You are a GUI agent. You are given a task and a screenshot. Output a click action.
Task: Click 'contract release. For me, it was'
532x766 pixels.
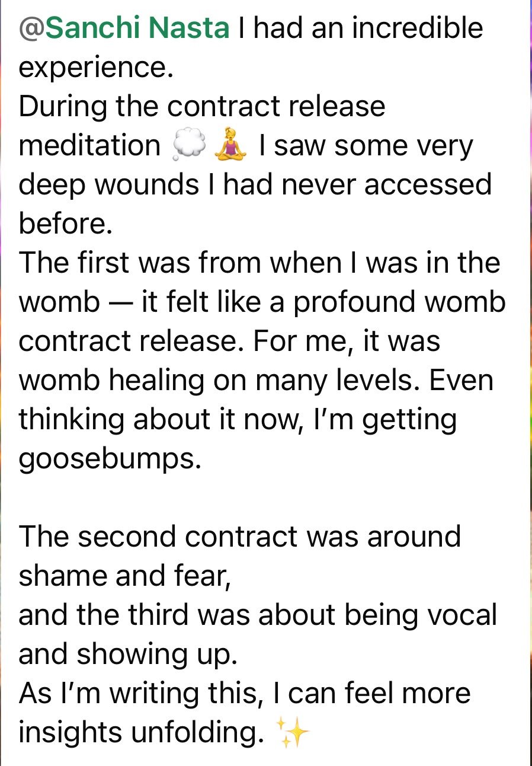coord(229,341)
